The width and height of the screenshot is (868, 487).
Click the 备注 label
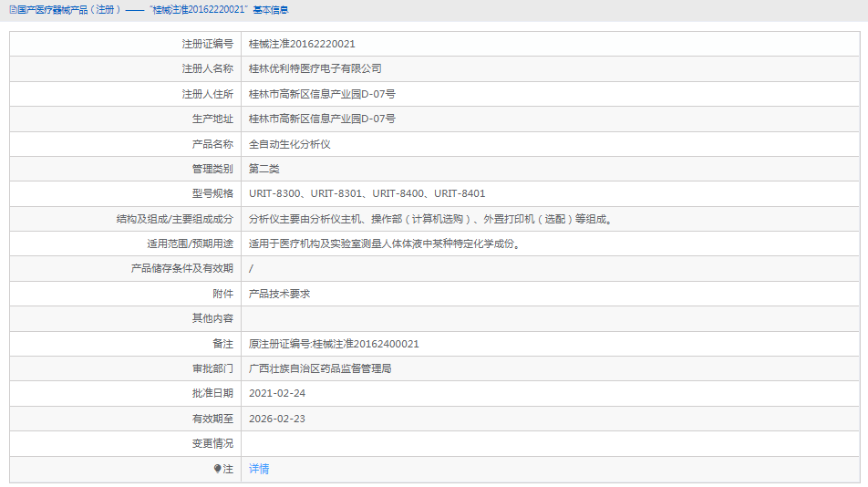(x=223, y=344)
